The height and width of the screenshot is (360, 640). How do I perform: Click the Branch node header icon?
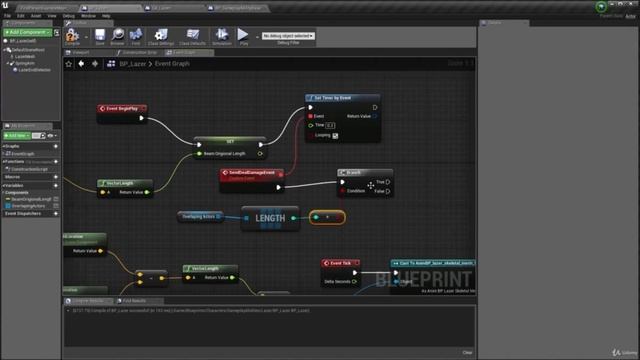342,173
